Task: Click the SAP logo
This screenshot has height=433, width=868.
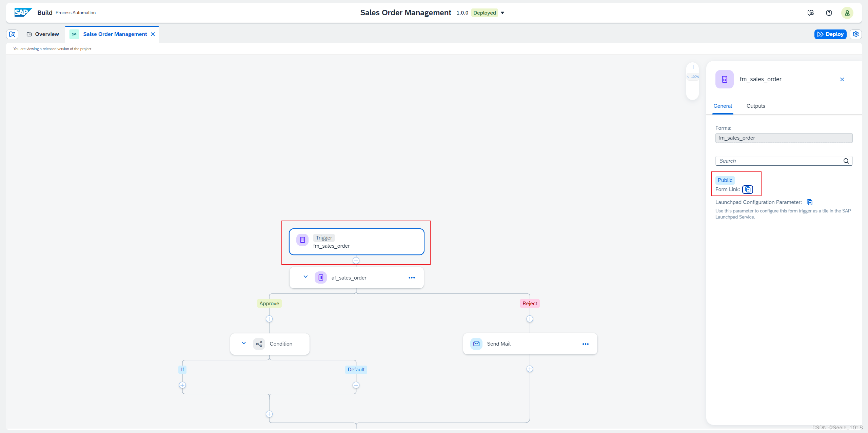Action: coord(23,13)
